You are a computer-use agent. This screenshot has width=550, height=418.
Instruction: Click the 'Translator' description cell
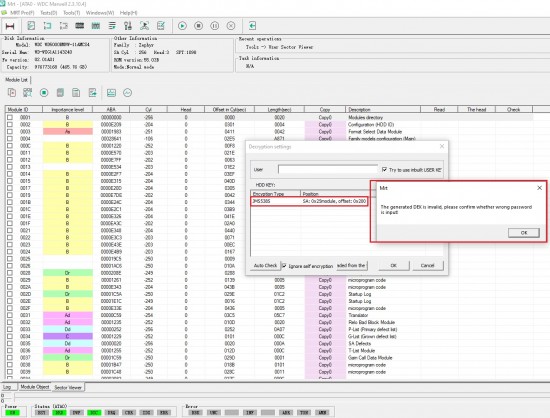(358, 315)
